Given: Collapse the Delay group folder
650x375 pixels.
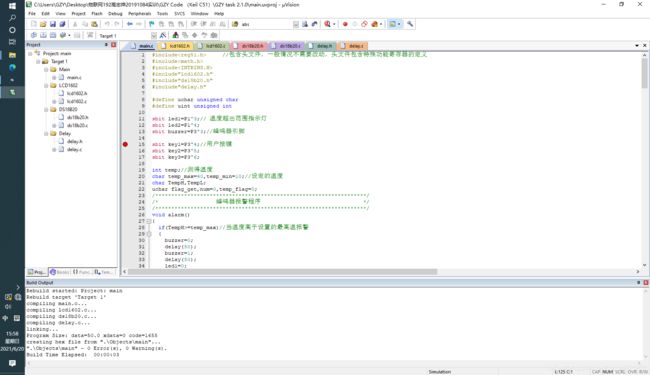Looking at the screenshot, I should point(46,133).
